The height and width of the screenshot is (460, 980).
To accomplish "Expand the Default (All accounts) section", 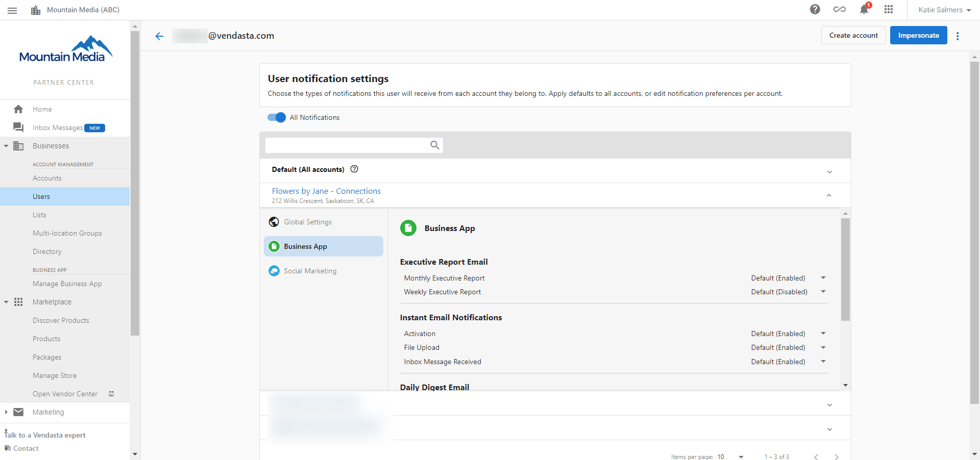I will tap(829, 172).
